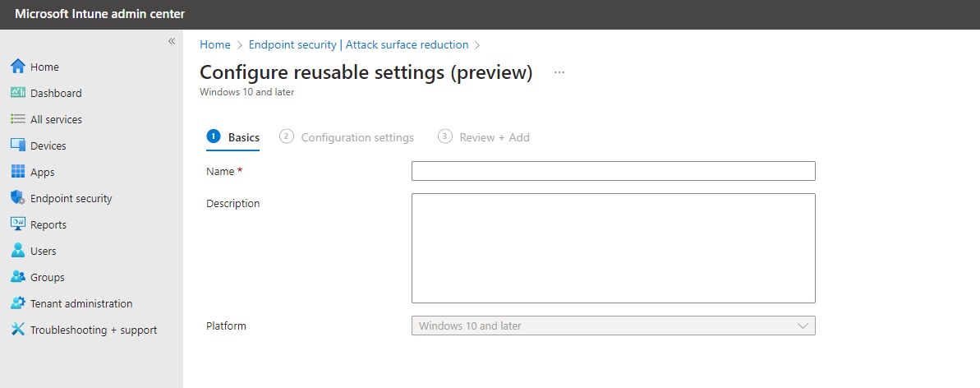The height and width of the screenshot is (388, 980).
Task: Select the Basics step tab
Action: click(233, 137)
